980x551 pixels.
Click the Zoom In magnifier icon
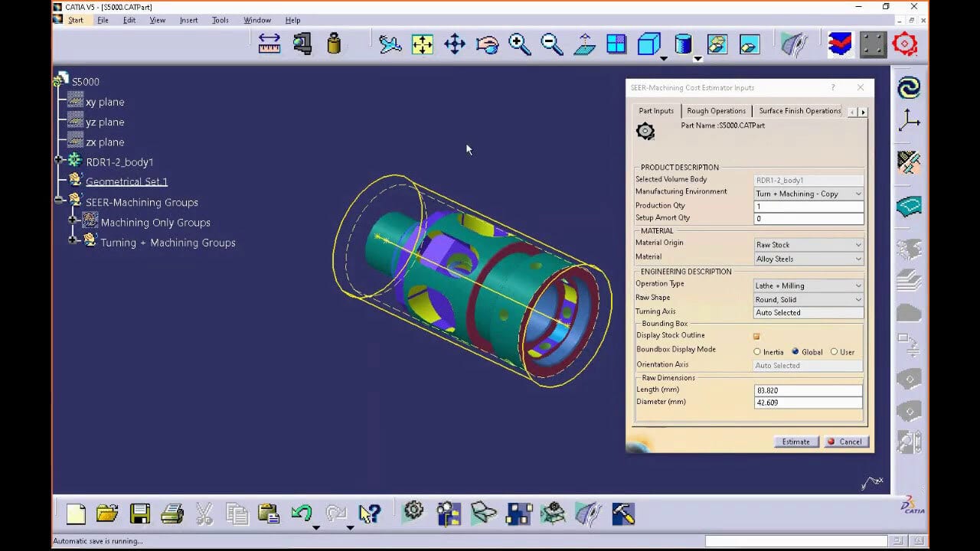click(520, 44)
